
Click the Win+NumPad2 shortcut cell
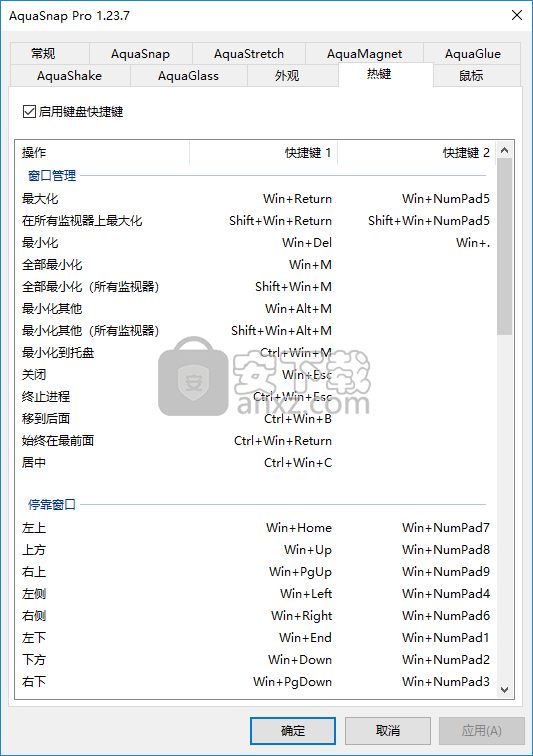[446, 660]
